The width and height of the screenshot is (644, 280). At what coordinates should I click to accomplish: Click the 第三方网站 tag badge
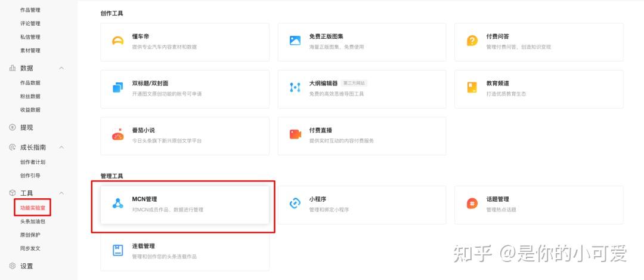click(x=354, y=84)
